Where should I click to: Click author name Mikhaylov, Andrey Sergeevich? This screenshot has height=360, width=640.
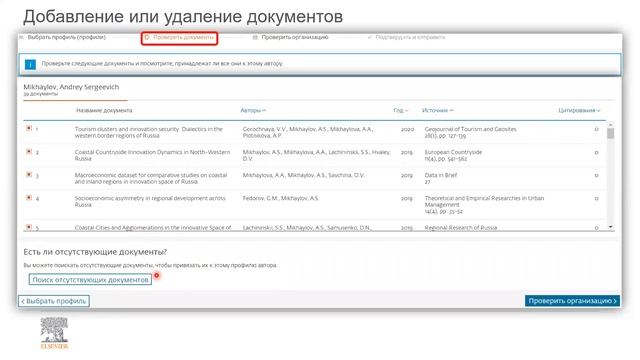click(x=71, y=87)
